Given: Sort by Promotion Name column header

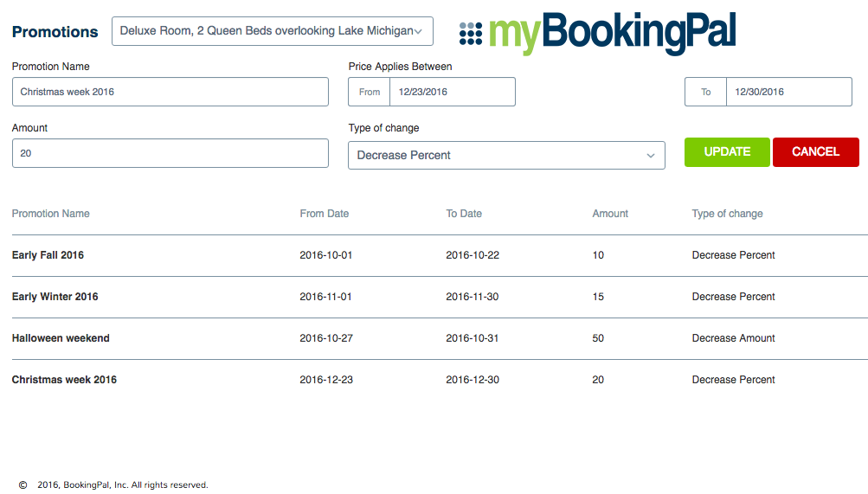Looking at the screenshot, I should tap(51, 214).
